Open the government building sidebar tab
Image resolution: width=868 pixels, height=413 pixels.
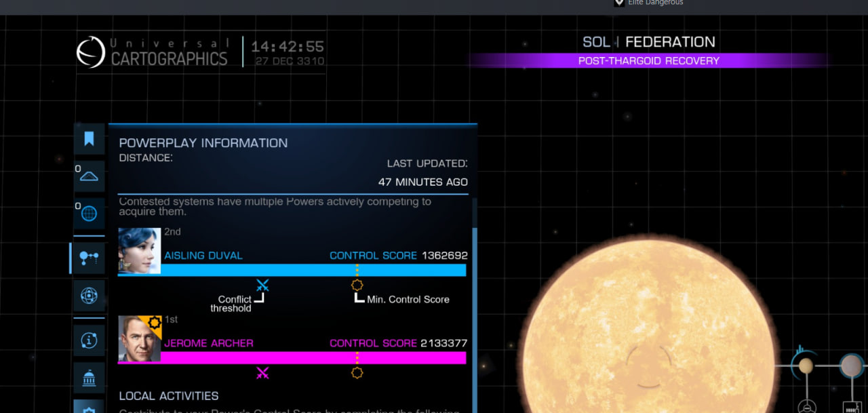tap(89, 378)
